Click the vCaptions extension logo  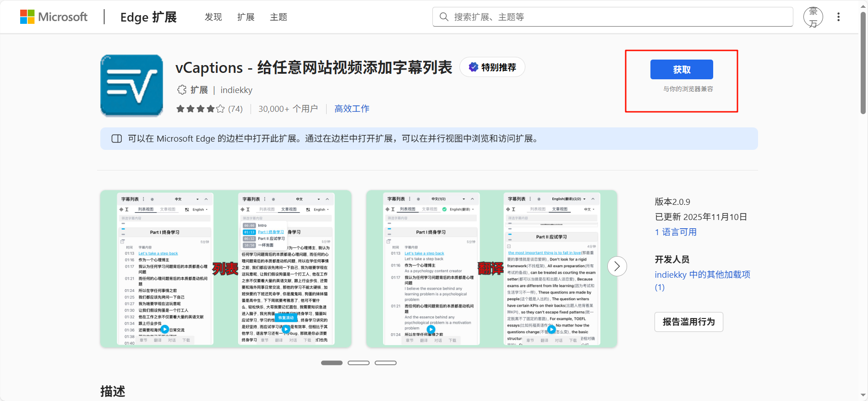132,86
